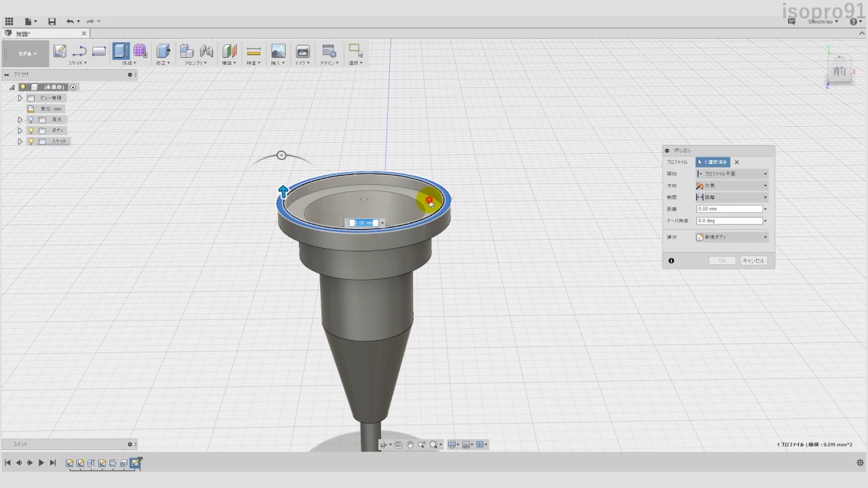
Task: Collapse the root component tree node
Action: coord(12,87)
